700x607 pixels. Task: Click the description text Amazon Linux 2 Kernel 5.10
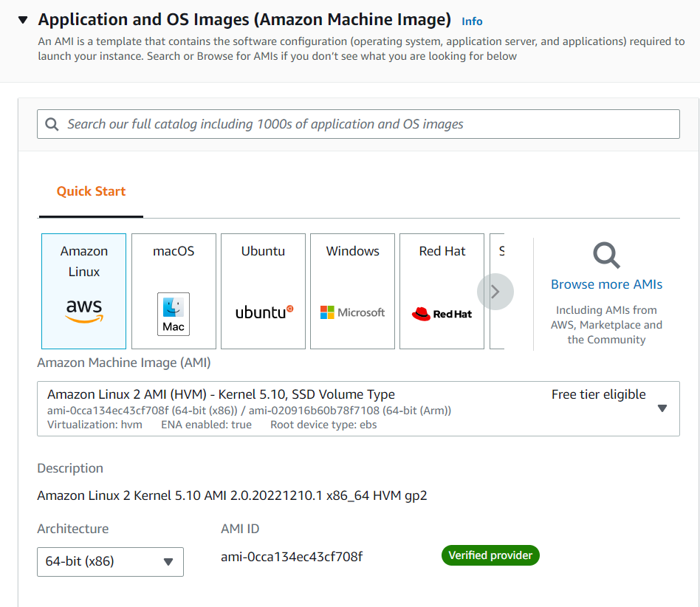pos(232,496)
